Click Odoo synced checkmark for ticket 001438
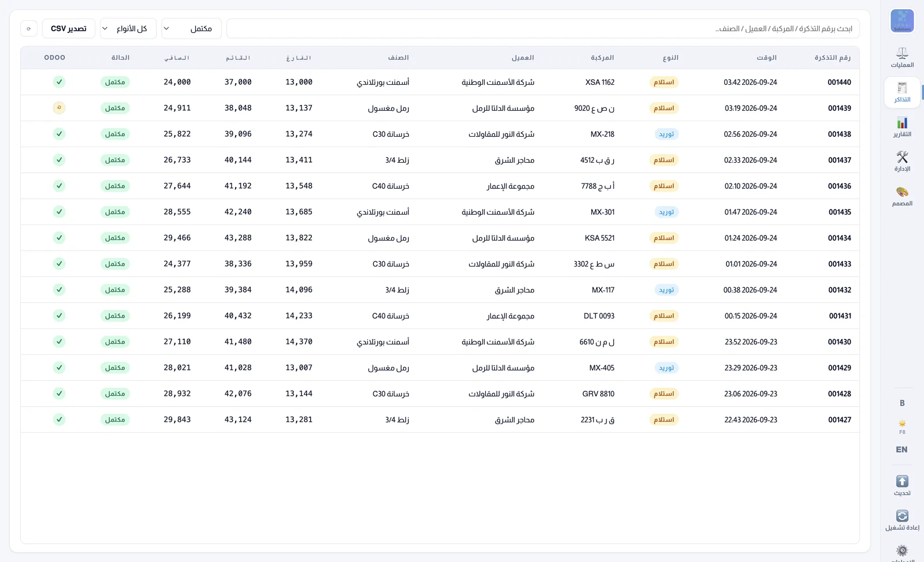Screen dimensions: 924x562 (59, 134)
